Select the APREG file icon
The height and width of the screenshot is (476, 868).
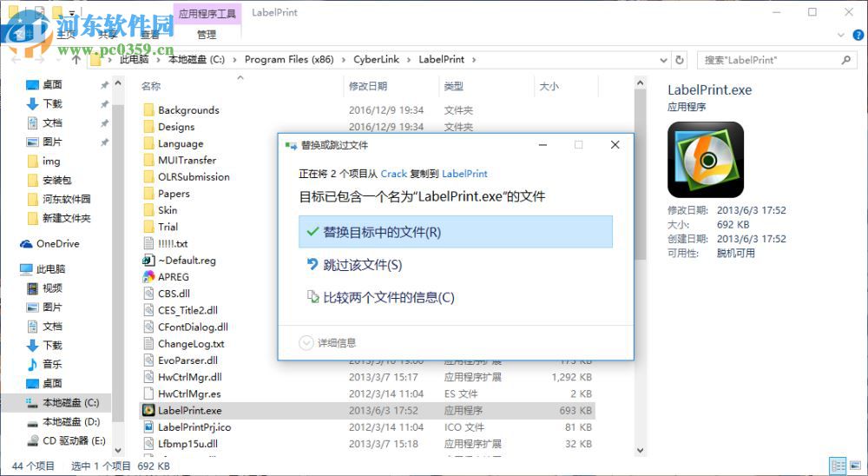[148, 276]
